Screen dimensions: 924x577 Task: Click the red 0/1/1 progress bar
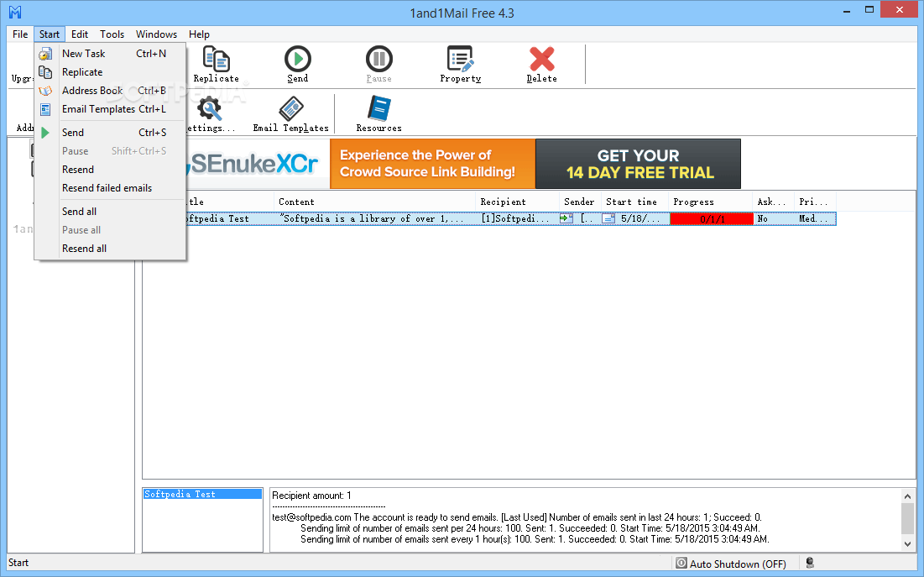click(x=712, y=219)
